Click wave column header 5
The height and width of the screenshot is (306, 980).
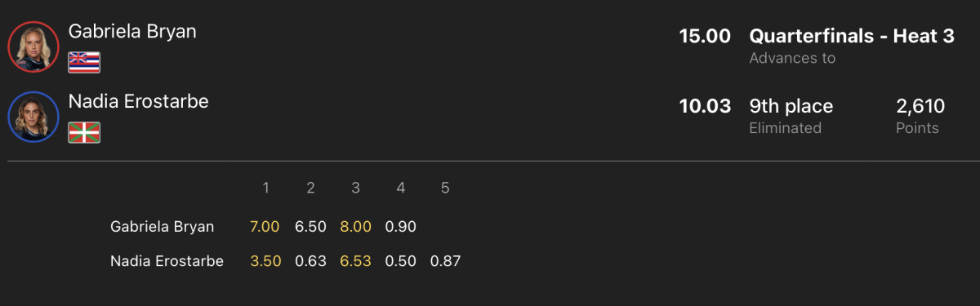pos(445,188)
